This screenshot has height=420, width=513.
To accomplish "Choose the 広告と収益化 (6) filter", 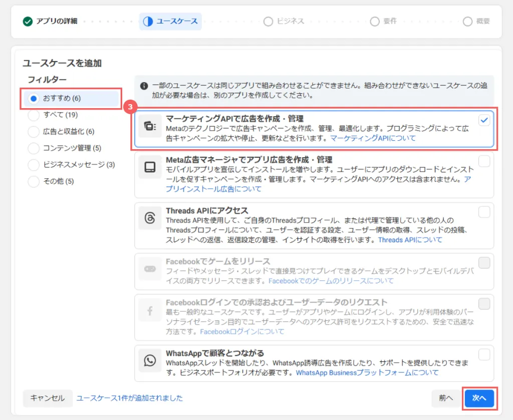I will click(34, 132).
